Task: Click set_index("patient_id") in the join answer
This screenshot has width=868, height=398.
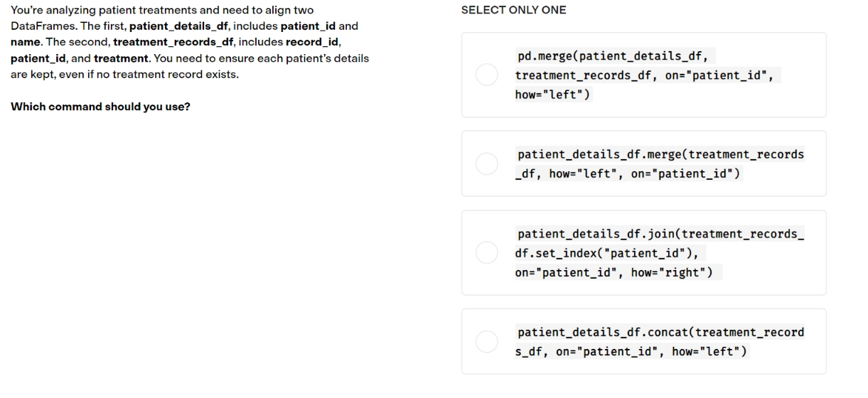Action: tap(608, 252)
